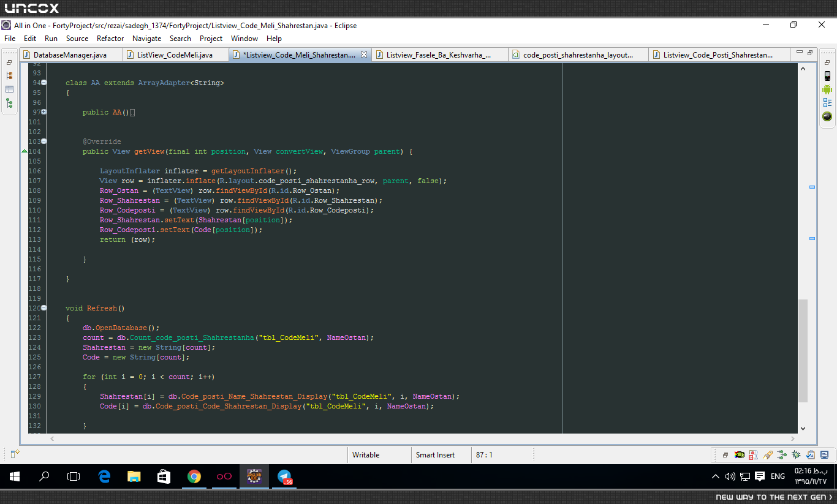Open the Console monitor view icon
The height and width of the screenshot is (504, 837).
click(x=824, y=455)
